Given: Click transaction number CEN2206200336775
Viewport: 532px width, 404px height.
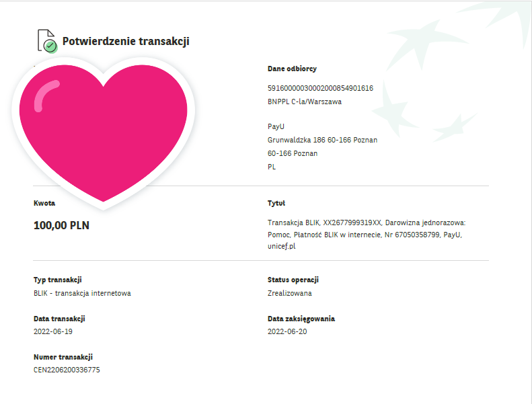Looking at the screenshot, I should pyautogui.click(x=67, y=370).
